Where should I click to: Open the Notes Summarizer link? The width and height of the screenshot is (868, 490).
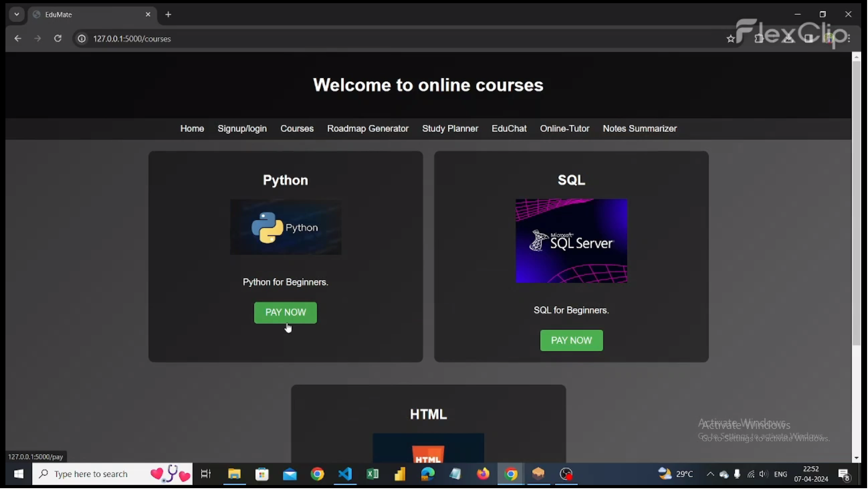[x=640, y=129]
